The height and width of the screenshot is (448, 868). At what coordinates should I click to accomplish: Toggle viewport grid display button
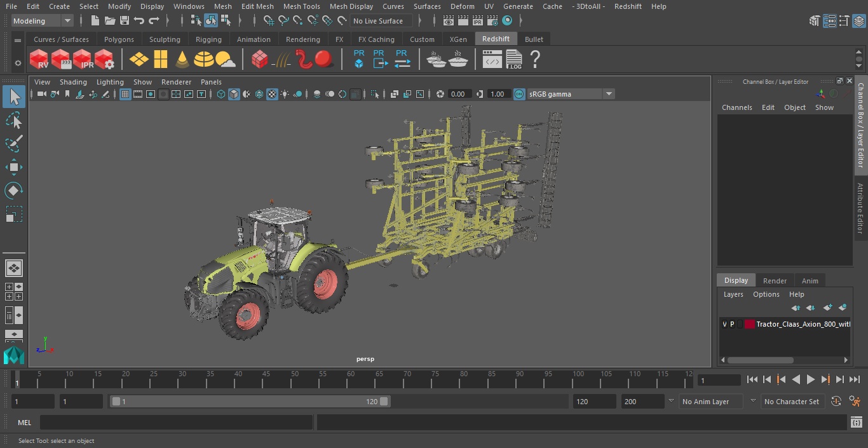[x=125, y=94]
